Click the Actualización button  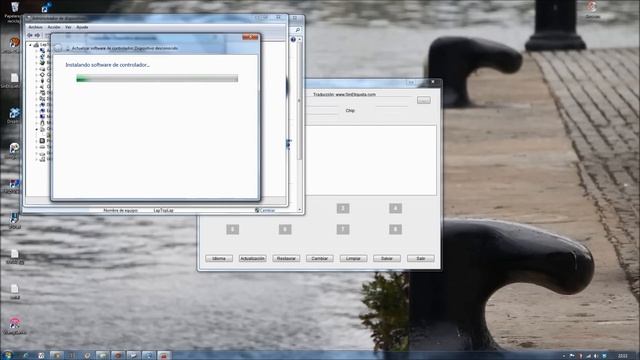point(252,258)
